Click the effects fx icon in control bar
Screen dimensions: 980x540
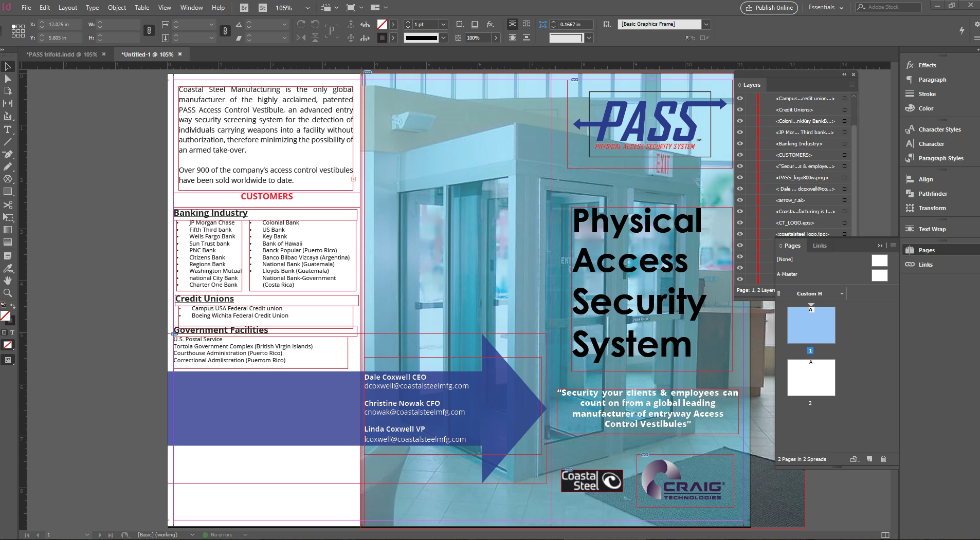(490, 24)
